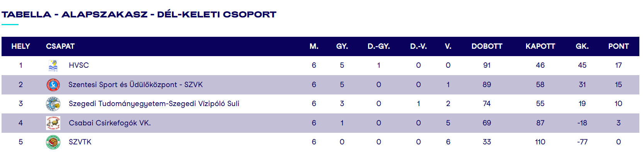
Task: Click the KAPOTT column header
Action: click(540, 46)
